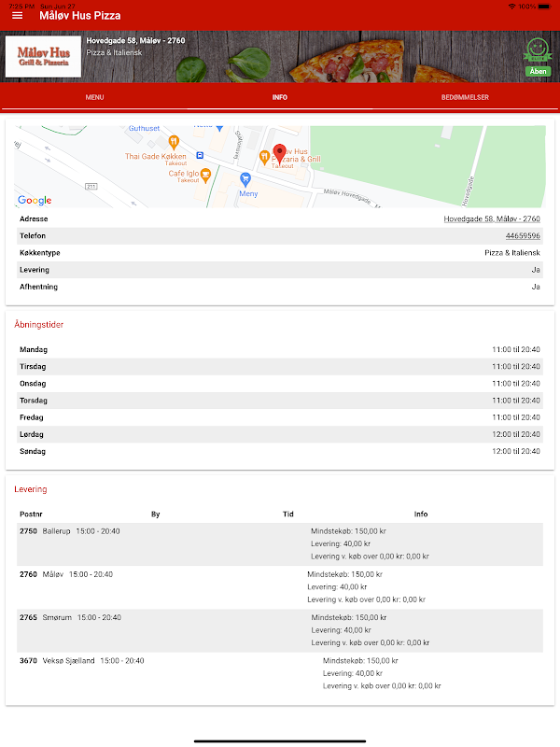Tap the Måløv Hus Pizza header title
The height and width of the screenshot is (747, 560).
[80, 16]
